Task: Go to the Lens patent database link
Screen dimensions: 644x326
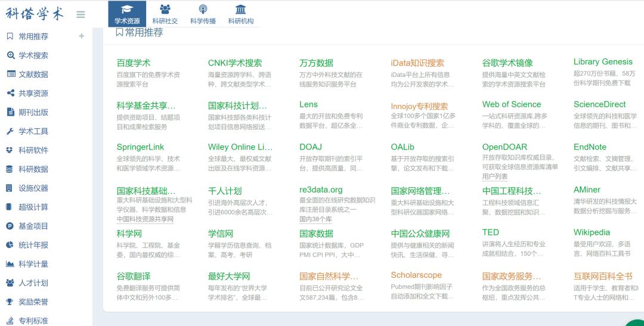Action: tap(308, 104)
